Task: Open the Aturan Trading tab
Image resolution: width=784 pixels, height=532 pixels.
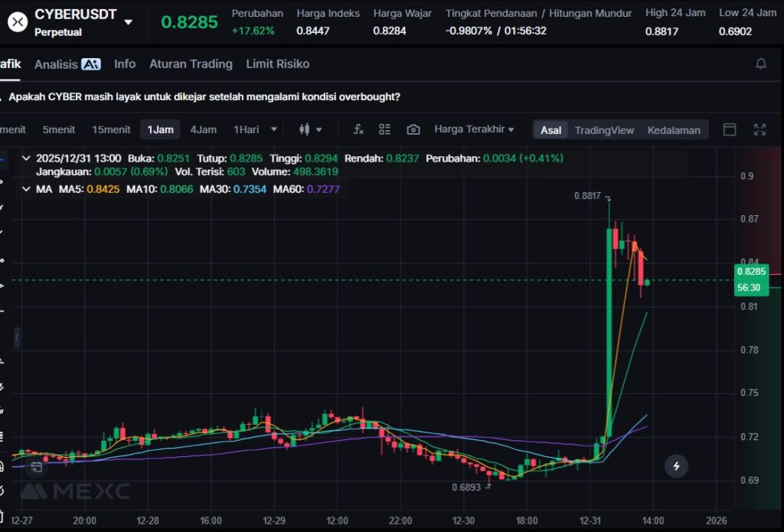Action: pyautogui.click(x=191, y=64)
